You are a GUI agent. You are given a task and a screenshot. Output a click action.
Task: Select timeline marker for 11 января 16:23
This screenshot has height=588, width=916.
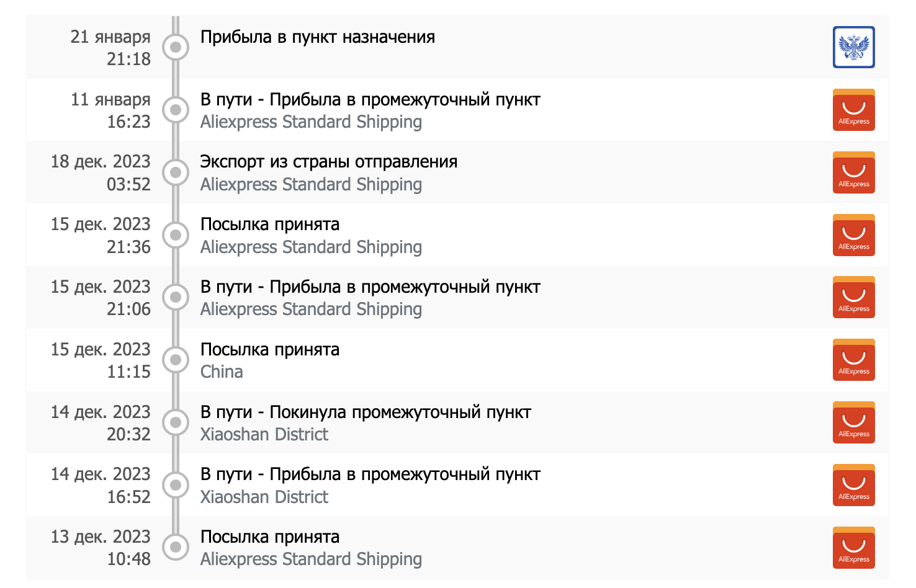click(176, 110)
